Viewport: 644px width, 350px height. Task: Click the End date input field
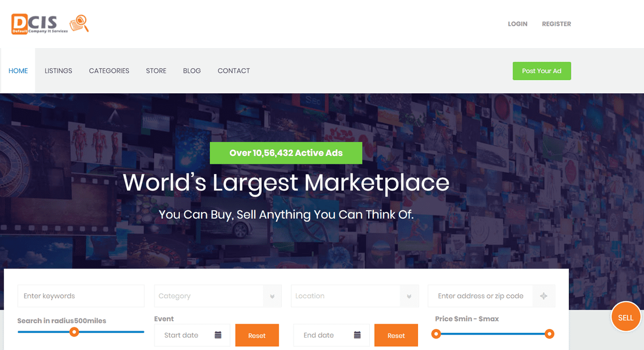pos(332,335)
